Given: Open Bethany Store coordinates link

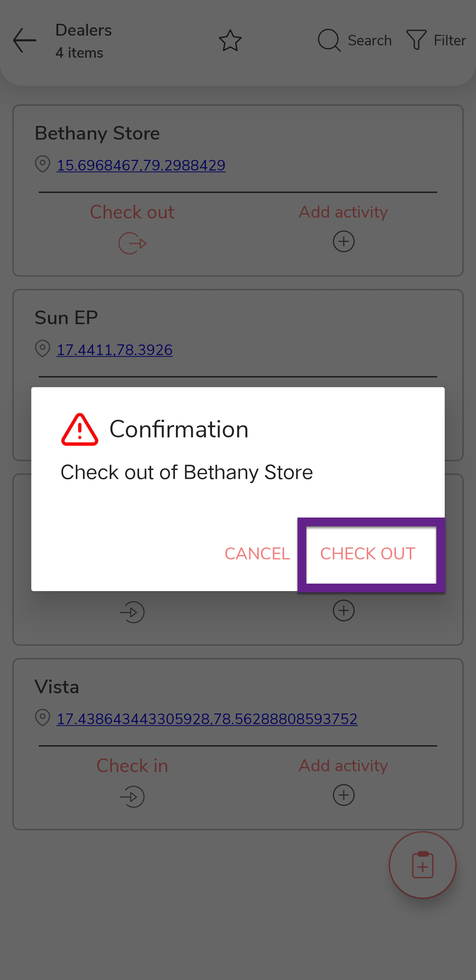Looking at the screenshot, I should (141, 165).
